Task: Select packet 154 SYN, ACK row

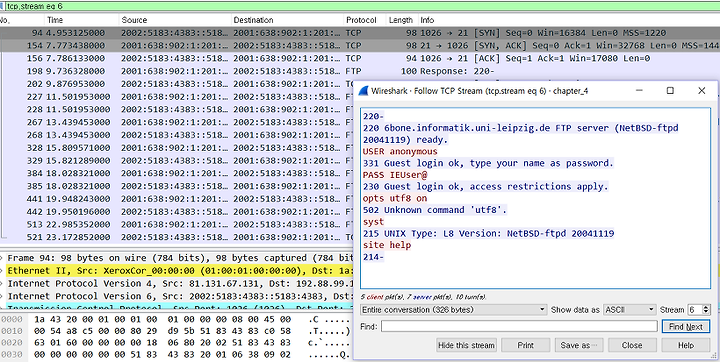Action: (360, 45)
